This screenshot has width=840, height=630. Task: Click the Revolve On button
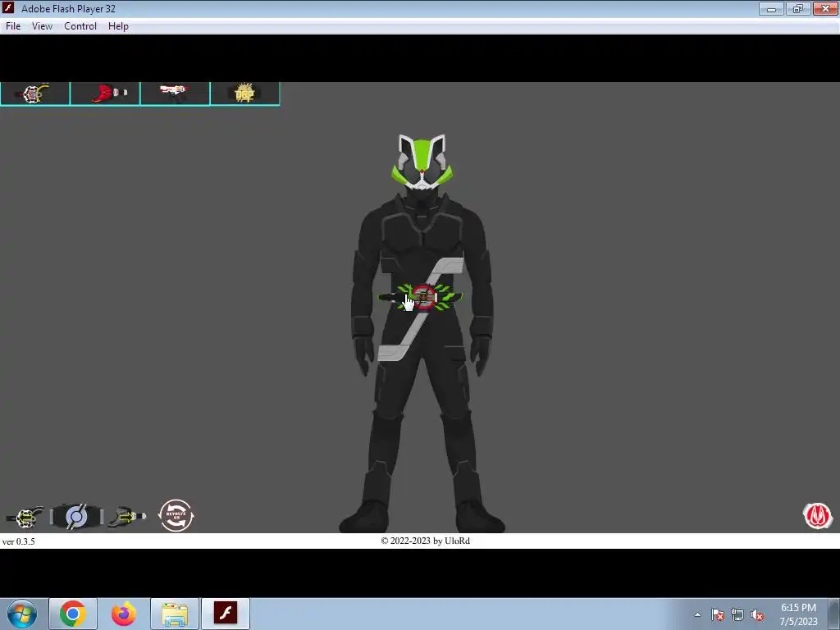tap(176, 515)
